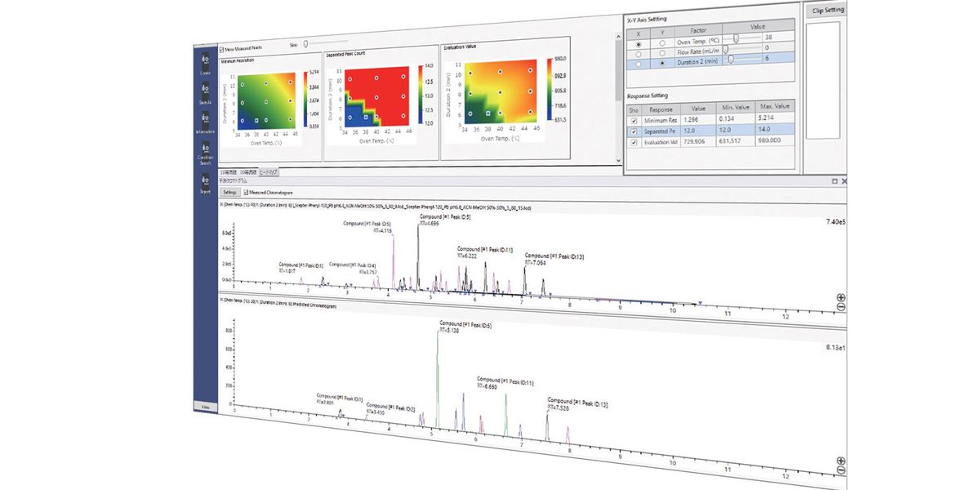Zoom in on the predicted chromatogram
Image resolution: width=980 pixels, height=490 pixels.
841,461
